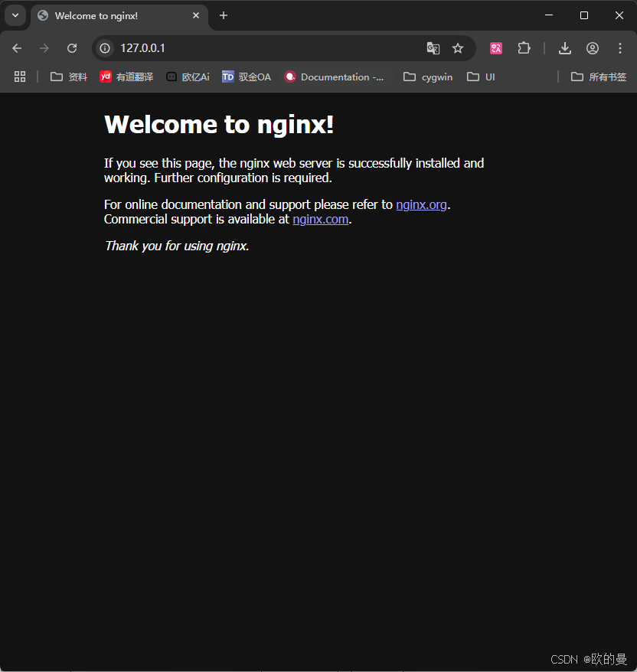Image resolution: width=637 pixels, height=672 pixels.
Task: Show the downloads panel
Action: point(565,48)
